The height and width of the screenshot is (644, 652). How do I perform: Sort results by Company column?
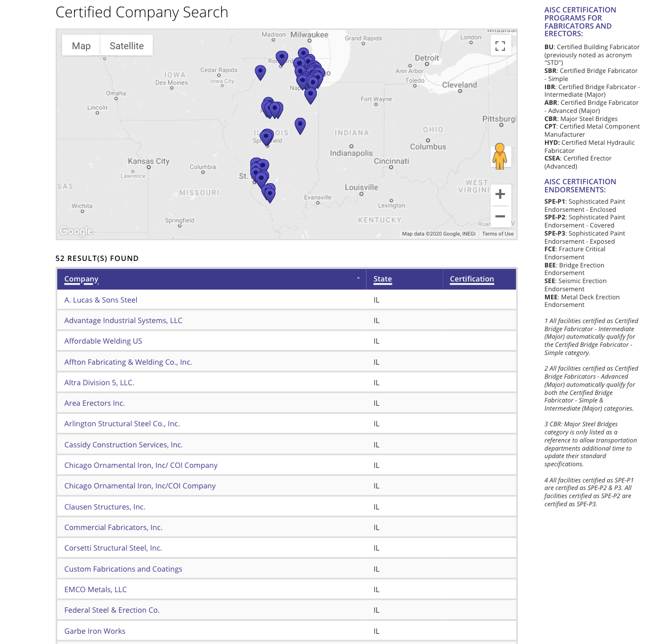tap(81, 279)
